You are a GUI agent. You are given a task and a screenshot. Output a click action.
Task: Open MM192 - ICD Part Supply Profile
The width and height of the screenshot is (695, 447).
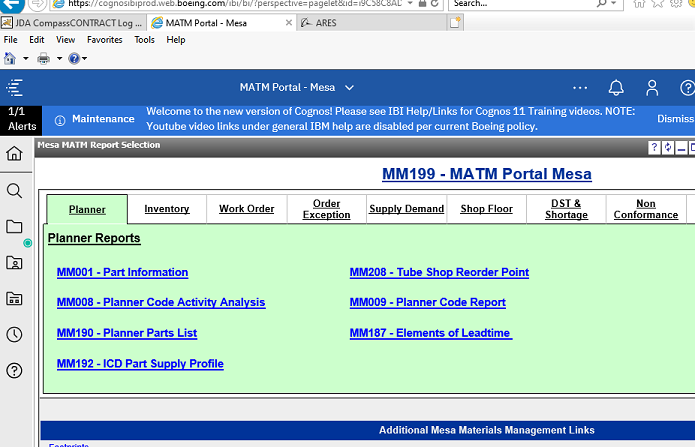140,364
